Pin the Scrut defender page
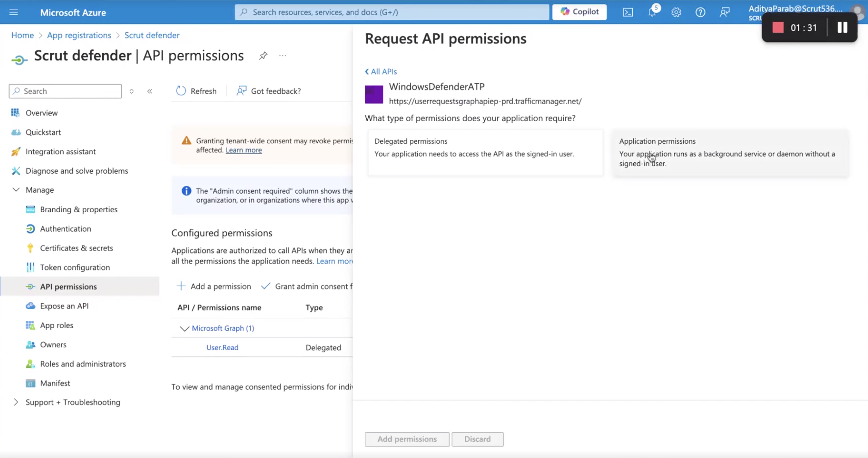The height and width of the screenshot is (458, 868). pos(263,56)
